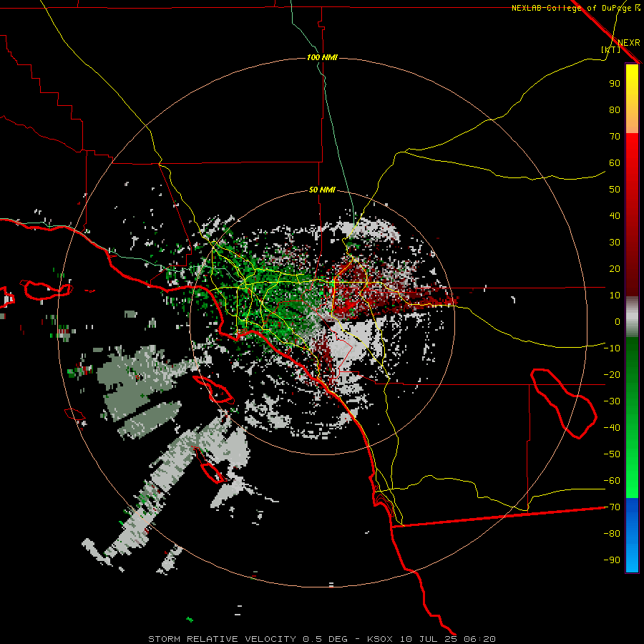
Task: Click the scale value "-30"
Action: [612, 401]
